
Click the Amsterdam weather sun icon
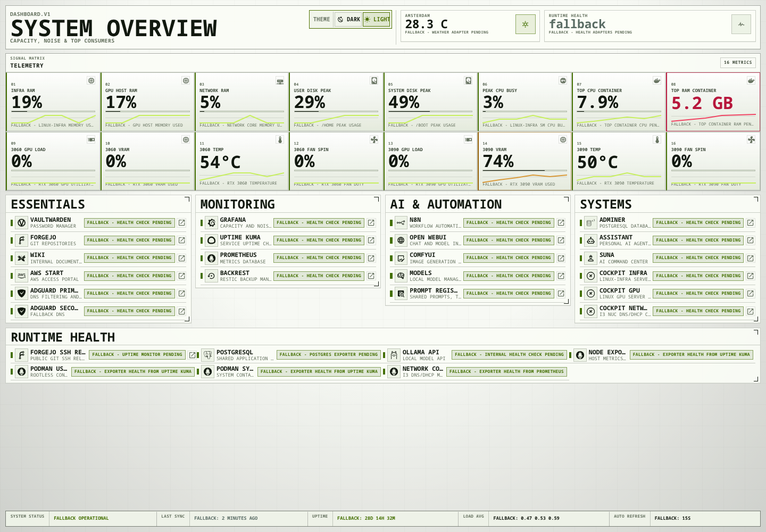(x=525, y=24)
